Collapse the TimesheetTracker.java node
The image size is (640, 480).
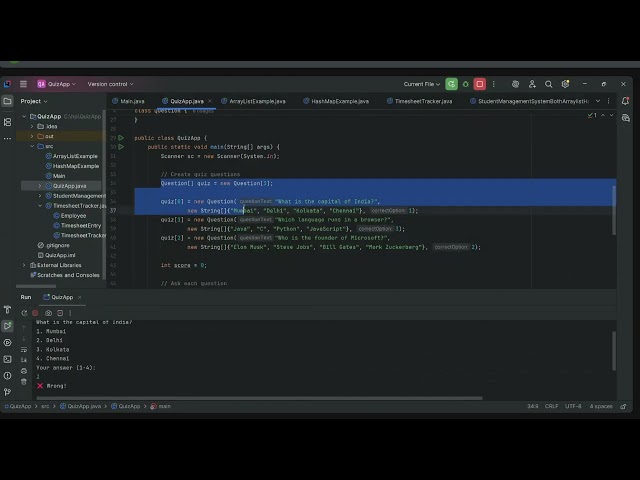(x=40, y=206)
